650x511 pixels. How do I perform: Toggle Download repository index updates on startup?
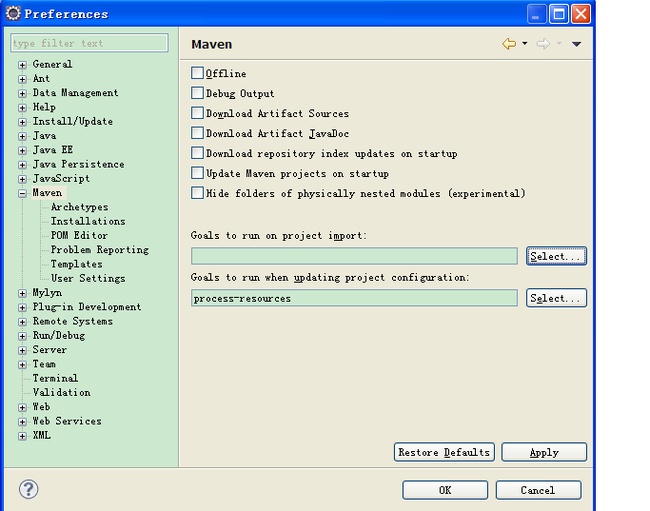tap(197, 153)
